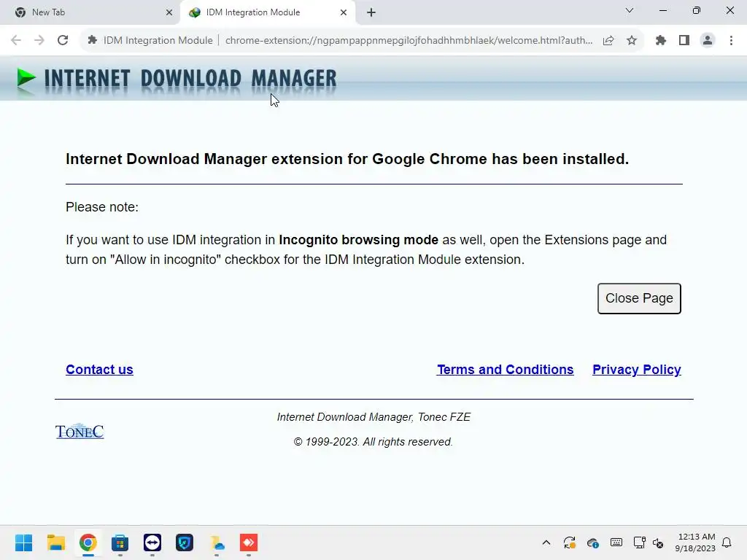Select the "Incognito browsing mode" text

pyautogui.click(x=358, y=239)
